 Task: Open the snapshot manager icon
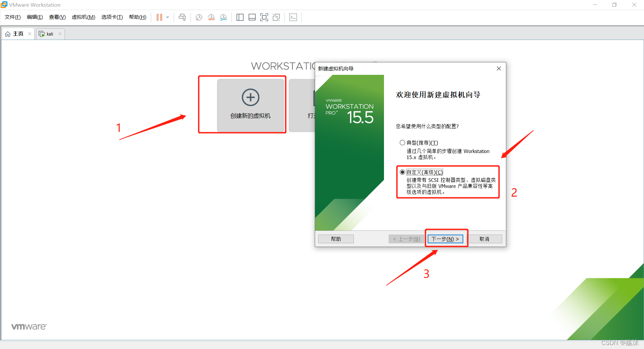pos(223,17)
